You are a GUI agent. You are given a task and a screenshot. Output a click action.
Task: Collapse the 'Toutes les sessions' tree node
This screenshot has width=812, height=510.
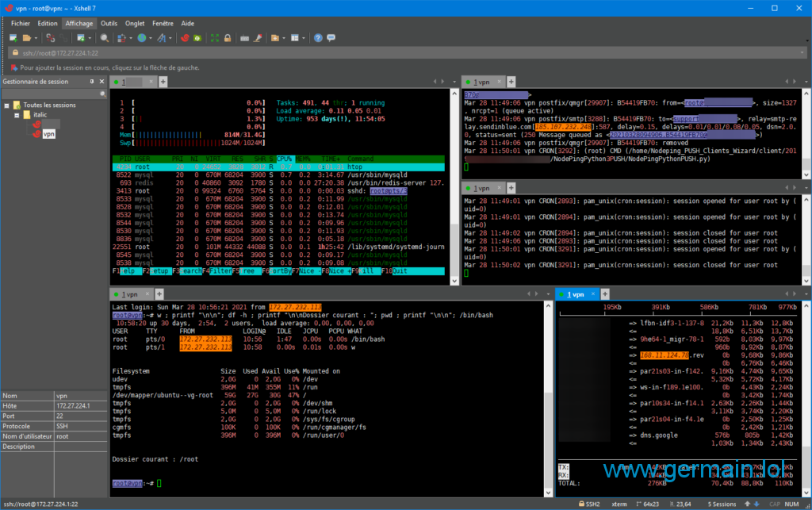(7, 105)
